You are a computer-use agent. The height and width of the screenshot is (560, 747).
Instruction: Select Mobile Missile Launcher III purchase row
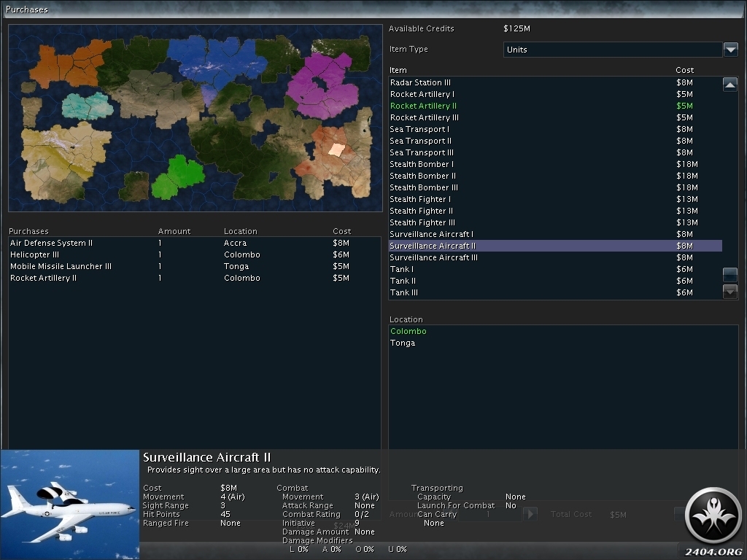coord(61,266)
